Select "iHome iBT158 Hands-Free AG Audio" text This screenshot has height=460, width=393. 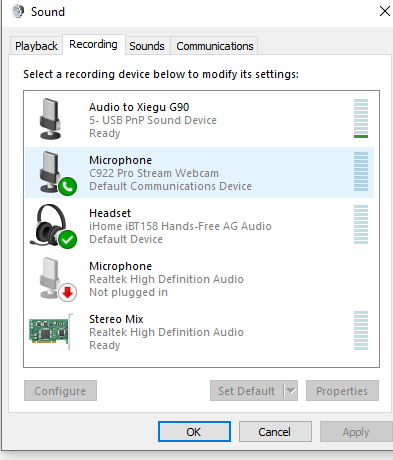pos(180,226)
